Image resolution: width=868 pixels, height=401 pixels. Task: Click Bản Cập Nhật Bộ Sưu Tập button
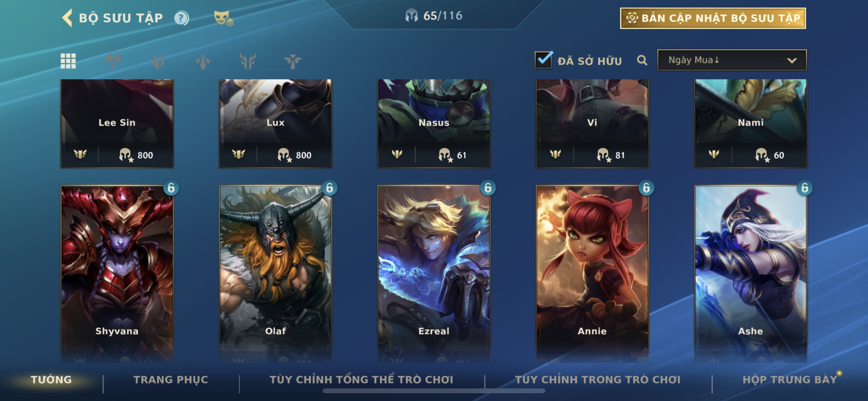713,18
